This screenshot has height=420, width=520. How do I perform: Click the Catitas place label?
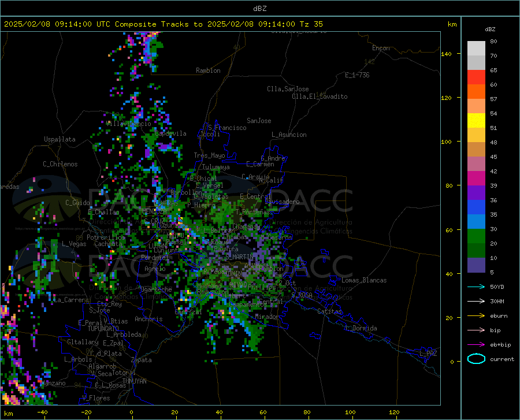[329, 311]
